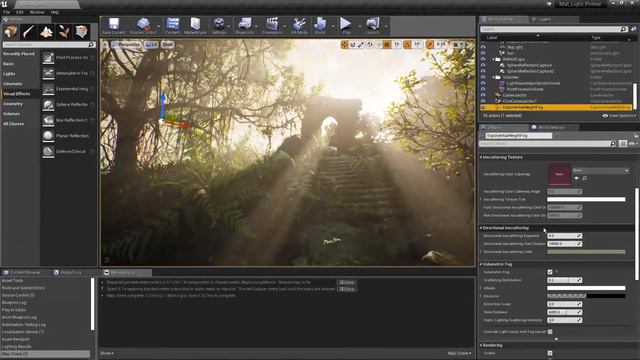Click the Build toolbar button
This screenshot has width=640, height=360.
320,26
